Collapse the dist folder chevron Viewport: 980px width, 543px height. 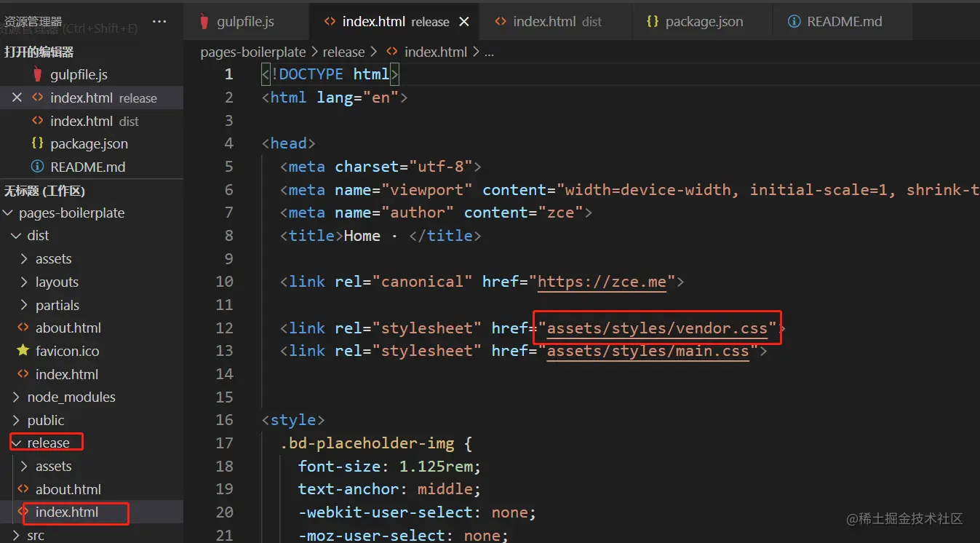[16, 235]
